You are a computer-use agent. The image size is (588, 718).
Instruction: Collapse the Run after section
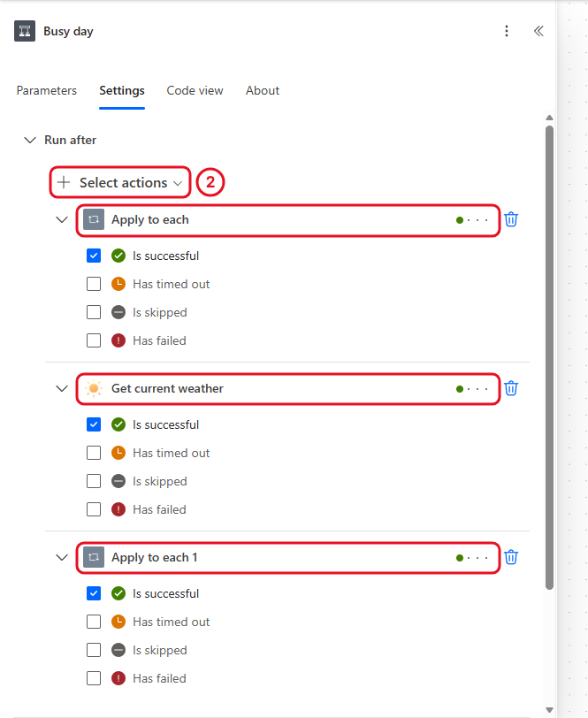click(30, 140)
